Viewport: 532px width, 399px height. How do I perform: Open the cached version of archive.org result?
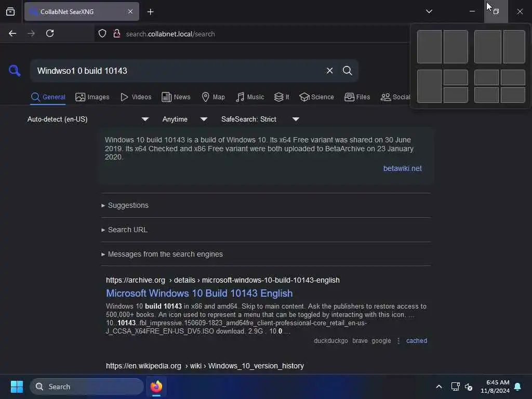(417, 341)
